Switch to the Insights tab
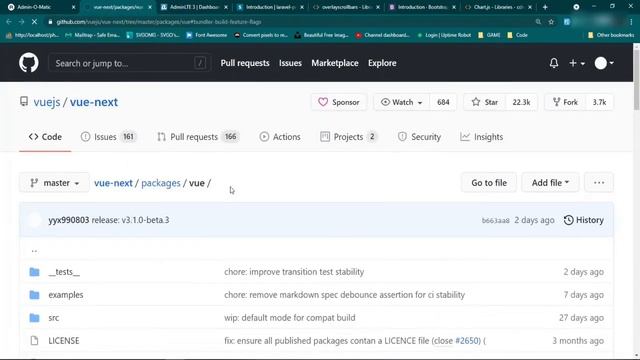 coord(482,137)
